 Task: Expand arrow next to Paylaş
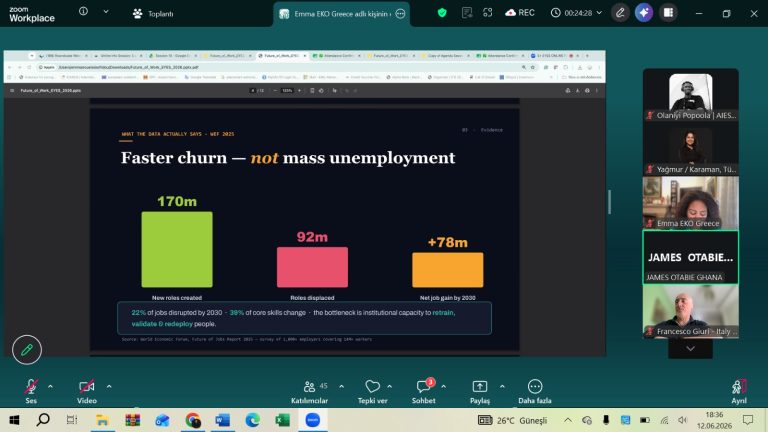502,386
